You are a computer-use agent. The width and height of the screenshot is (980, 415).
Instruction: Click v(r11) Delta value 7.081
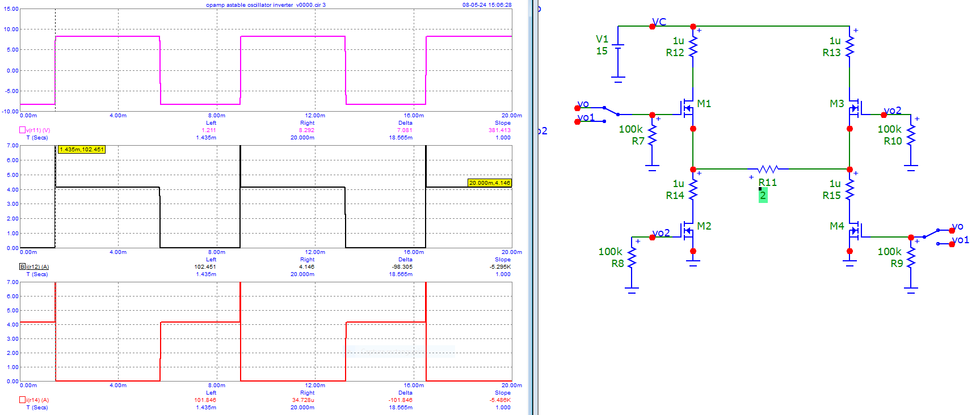click(405, 130)
